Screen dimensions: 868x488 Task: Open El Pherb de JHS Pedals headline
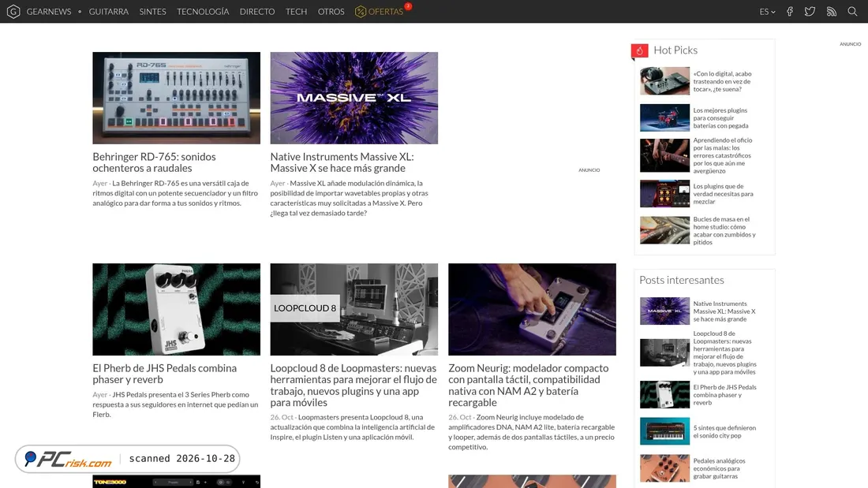pos(164,374)
